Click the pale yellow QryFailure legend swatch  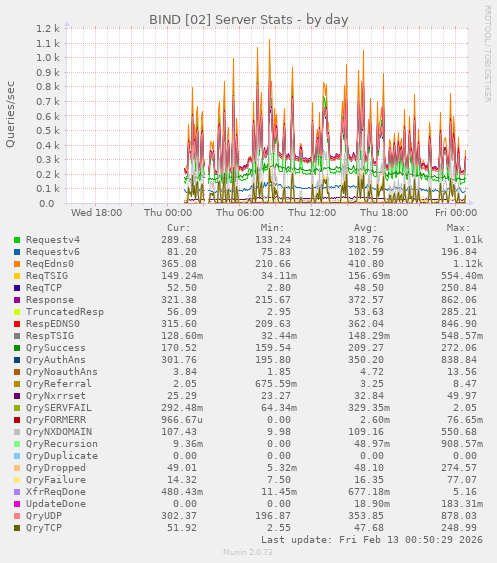click(17, 480)
